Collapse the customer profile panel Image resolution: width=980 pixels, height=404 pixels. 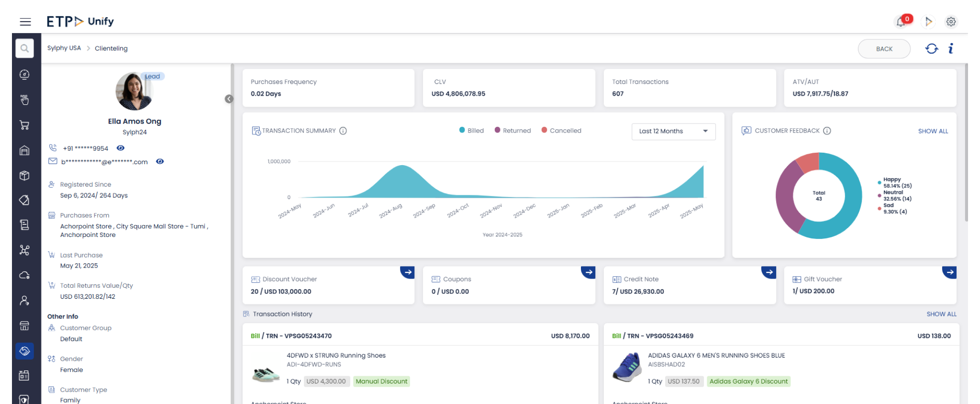(x=229, y=99)
